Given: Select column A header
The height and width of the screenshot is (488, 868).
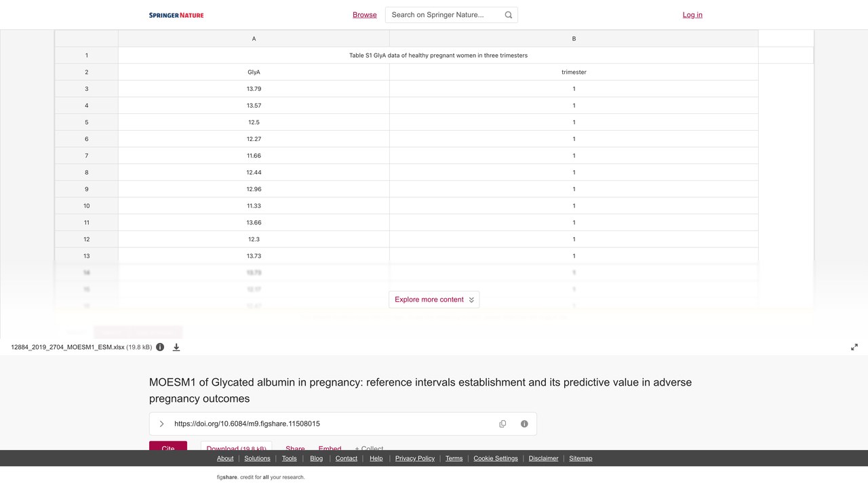Looking at the screenshot, I should (x=254, y=39).
